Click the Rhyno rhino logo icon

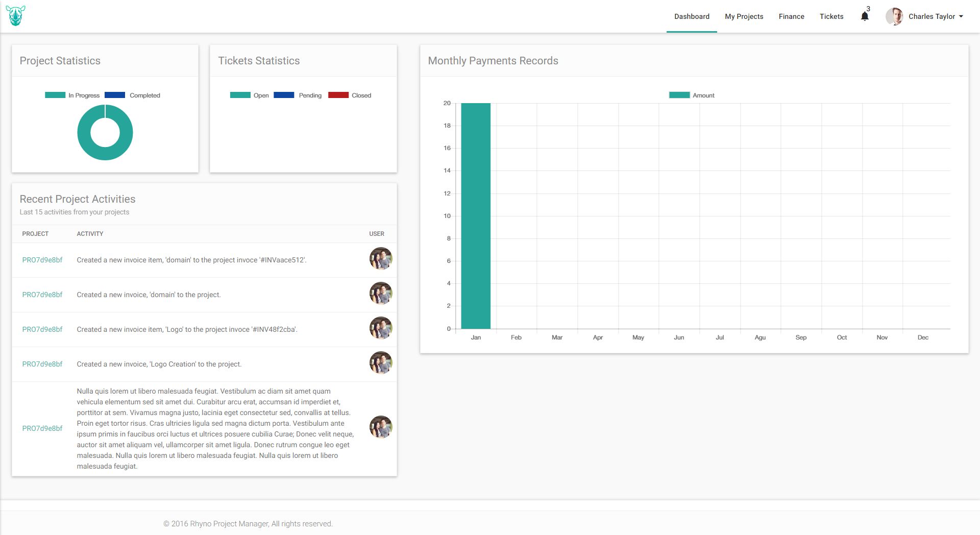(15, 16)
